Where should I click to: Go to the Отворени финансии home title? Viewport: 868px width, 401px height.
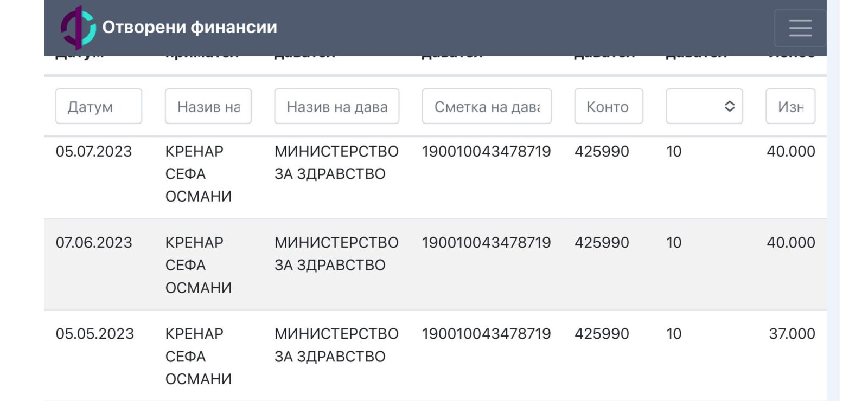pos(189,27)
